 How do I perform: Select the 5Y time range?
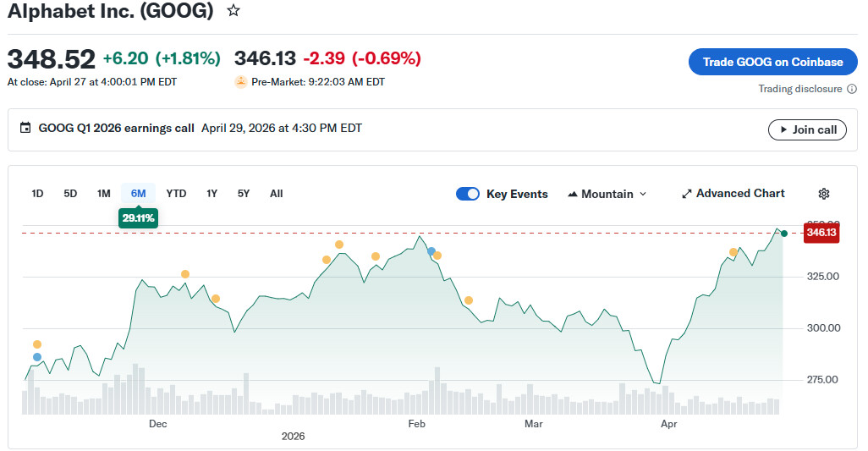244,194
